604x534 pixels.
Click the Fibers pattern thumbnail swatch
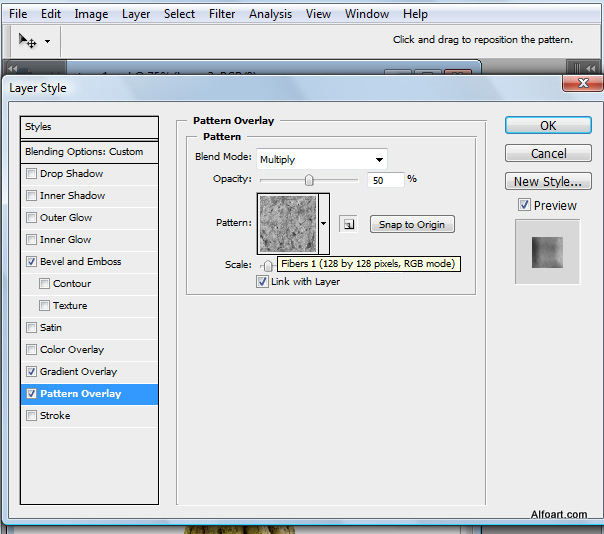click(287, 223)
